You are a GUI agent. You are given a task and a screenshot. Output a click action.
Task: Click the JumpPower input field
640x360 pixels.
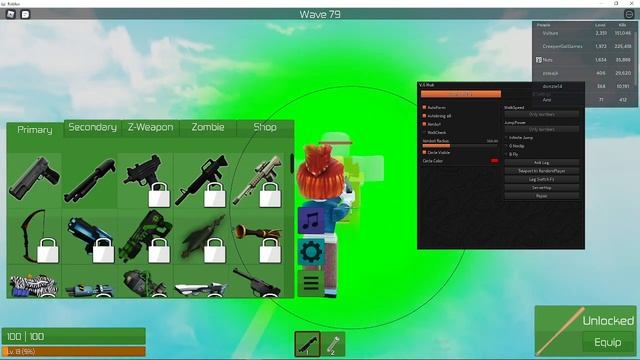click(542, 129)
